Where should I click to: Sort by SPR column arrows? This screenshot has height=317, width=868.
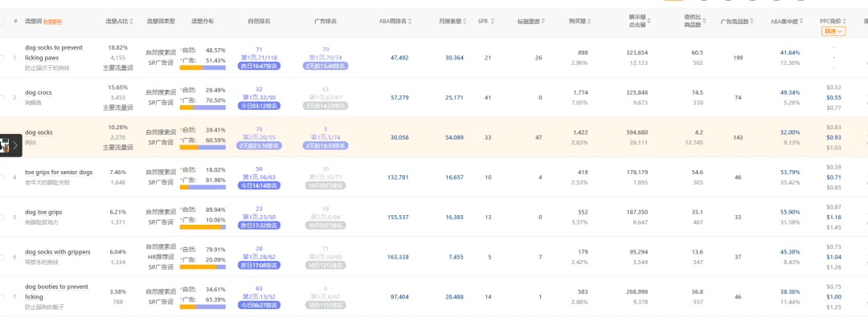tap(493, 22)
